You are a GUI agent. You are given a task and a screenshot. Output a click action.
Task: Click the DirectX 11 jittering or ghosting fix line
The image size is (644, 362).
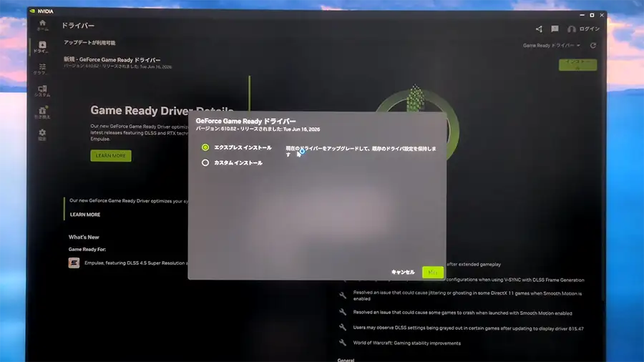[x=467, y=296]
